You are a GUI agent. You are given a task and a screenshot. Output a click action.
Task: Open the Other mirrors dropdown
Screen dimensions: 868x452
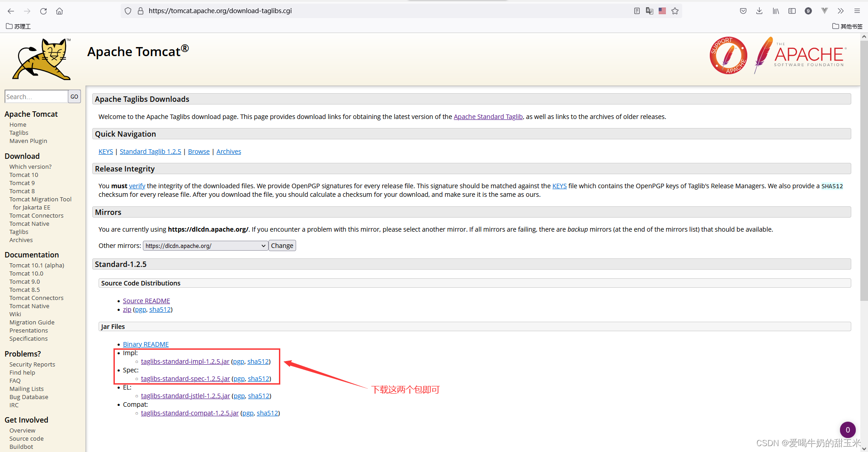[x=205, y=246]
